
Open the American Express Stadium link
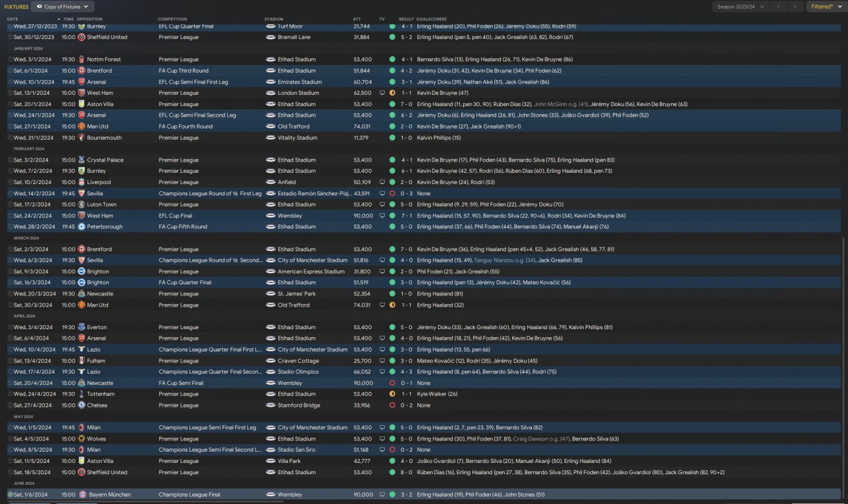click(311, 272)
